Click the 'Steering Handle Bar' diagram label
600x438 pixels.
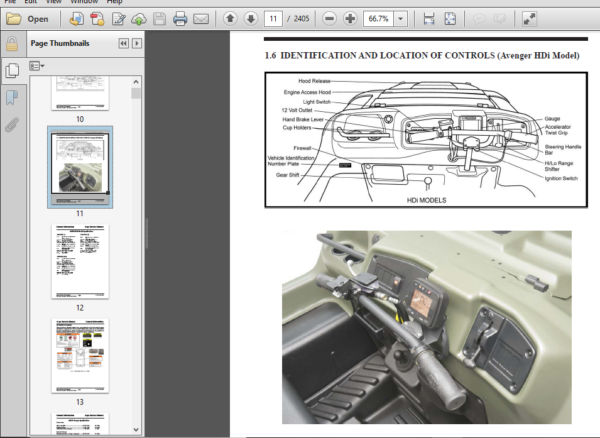coord(563,150)
